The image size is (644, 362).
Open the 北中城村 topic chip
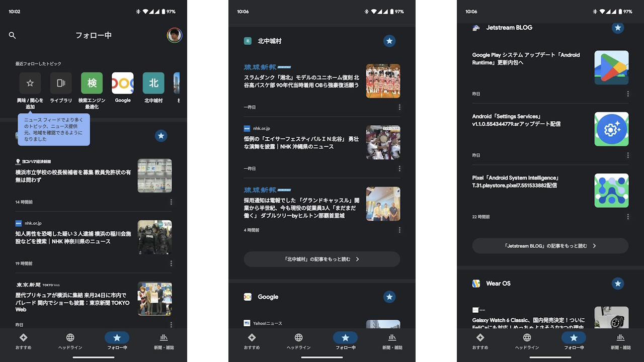tap(153, 83)
